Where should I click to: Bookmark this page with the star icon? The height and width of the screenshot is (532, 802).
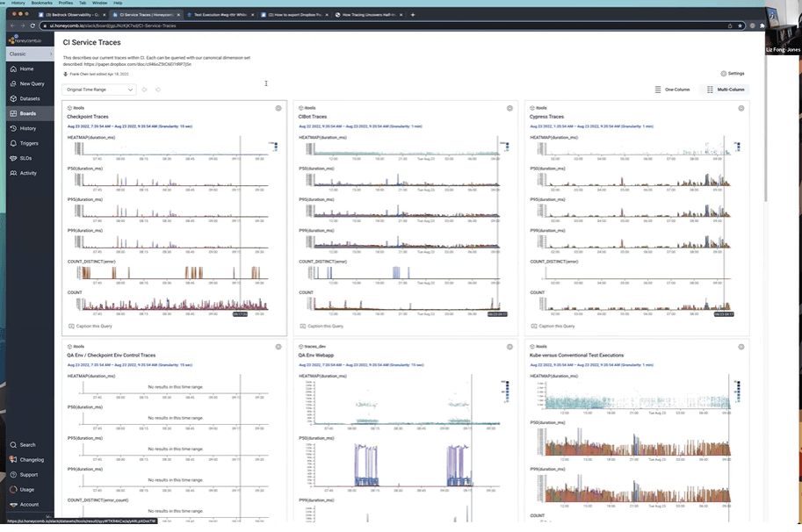tap(740, 25)
